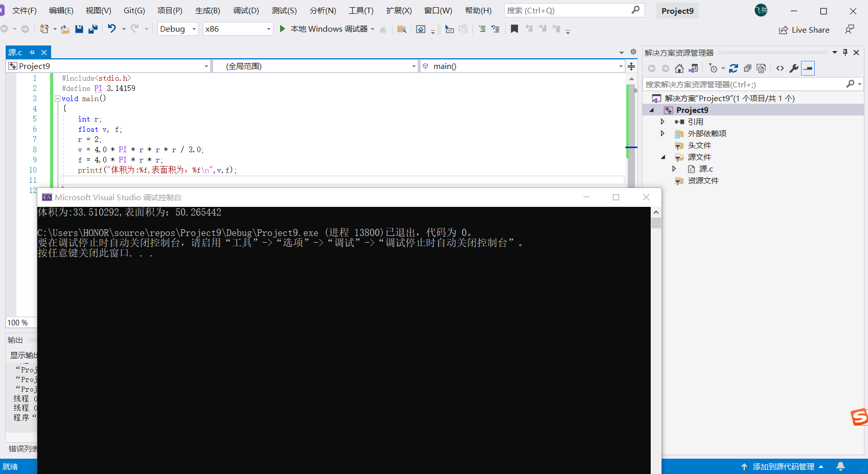Click the Sogou input method icon
Image resolution: width=868 pixels, height=474 pixels.
(860, 417)
